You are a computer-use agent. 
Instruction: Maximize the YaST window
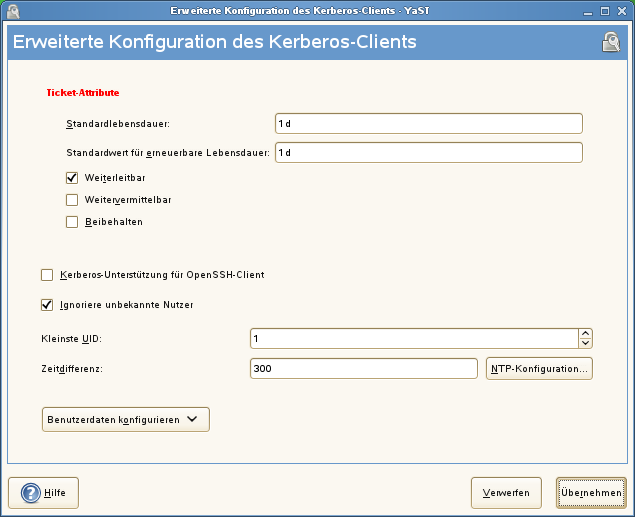coord(605,10)
